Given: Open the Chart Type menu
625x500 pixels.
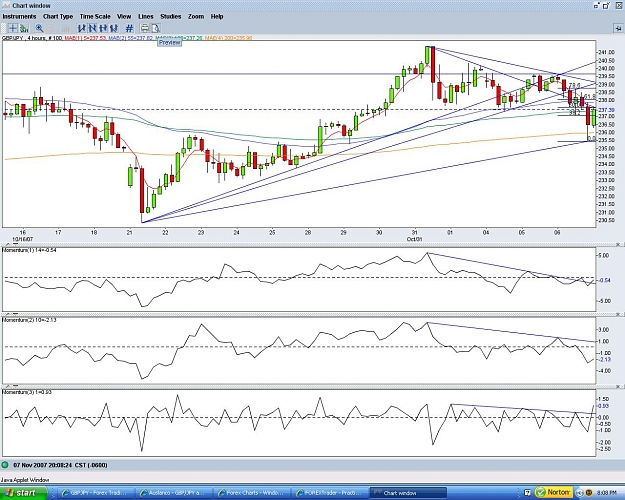Looking at the screenshot, I should point(58,17).
